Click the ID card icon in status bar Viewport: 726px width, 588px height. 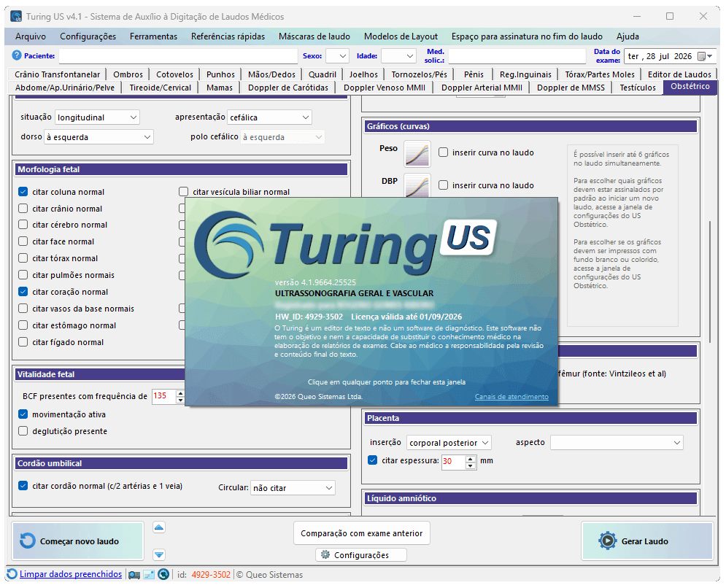click(149, 575)
